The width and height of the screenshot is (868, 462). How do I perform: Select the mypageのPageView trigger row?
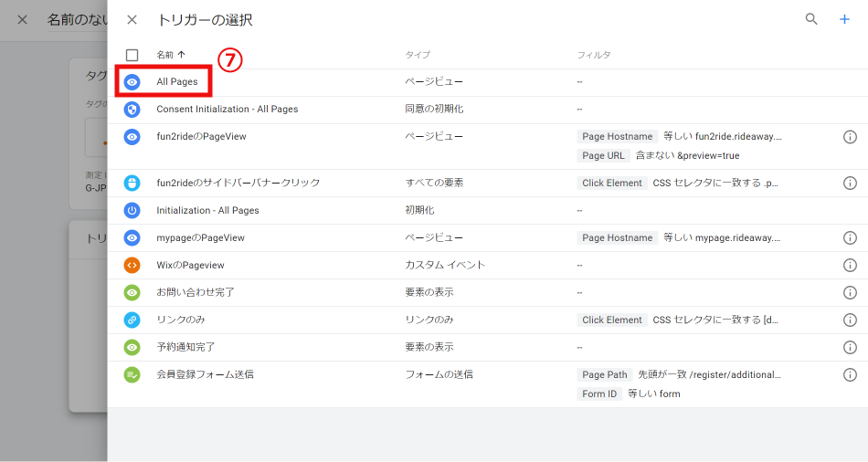[200, 237]
